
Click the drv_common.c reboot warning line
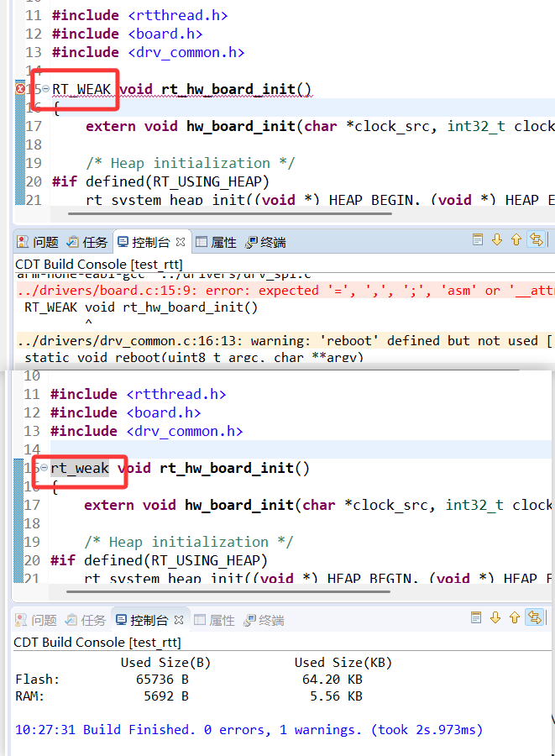point(210,341)
